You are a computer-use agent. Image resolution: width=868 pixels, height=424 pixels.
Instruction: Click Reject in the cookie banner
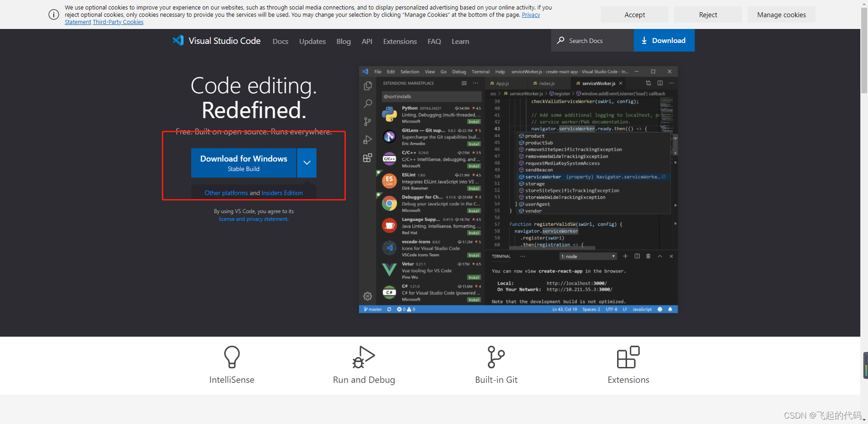click(708, 14)
